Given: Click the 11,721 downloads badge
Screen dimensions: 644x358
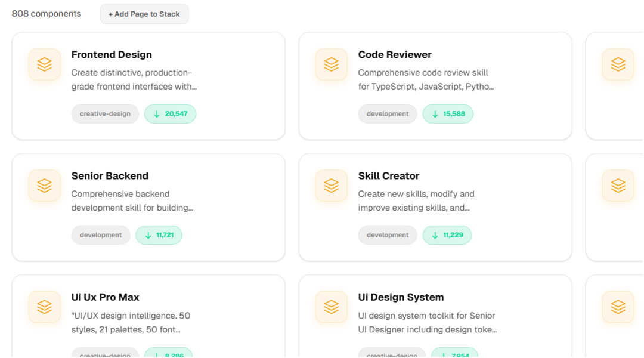Looking at the screenshot, I should pos(159,235).
